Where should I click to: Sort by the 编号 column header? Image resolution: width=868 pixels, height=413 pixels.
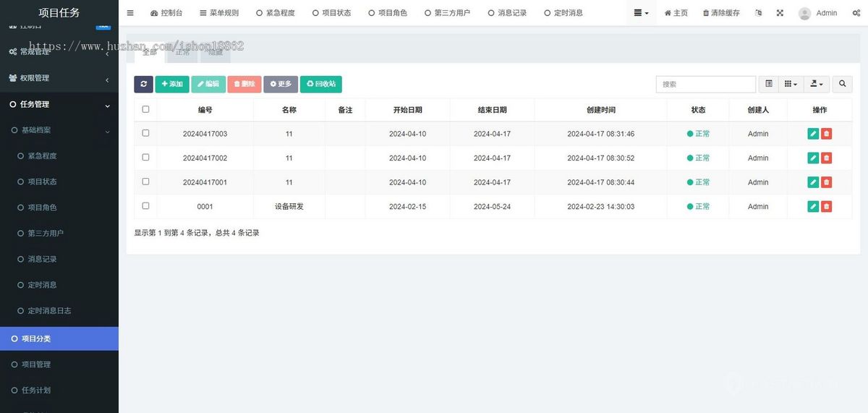205,110
